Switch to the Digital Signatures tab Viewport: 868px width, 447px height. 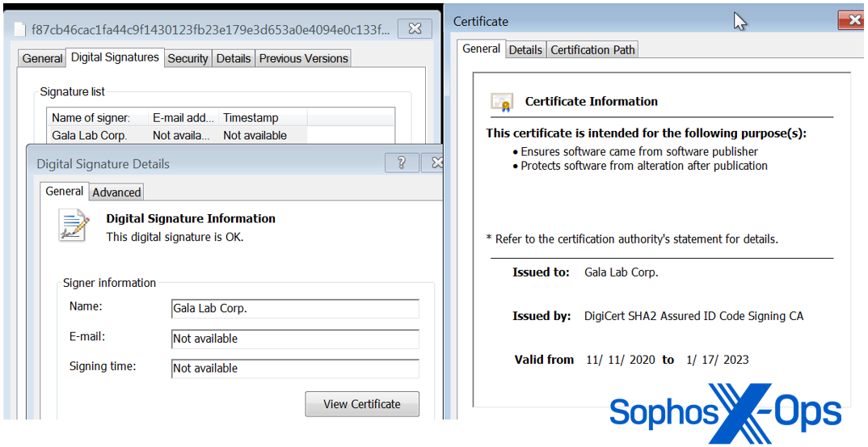115,57
